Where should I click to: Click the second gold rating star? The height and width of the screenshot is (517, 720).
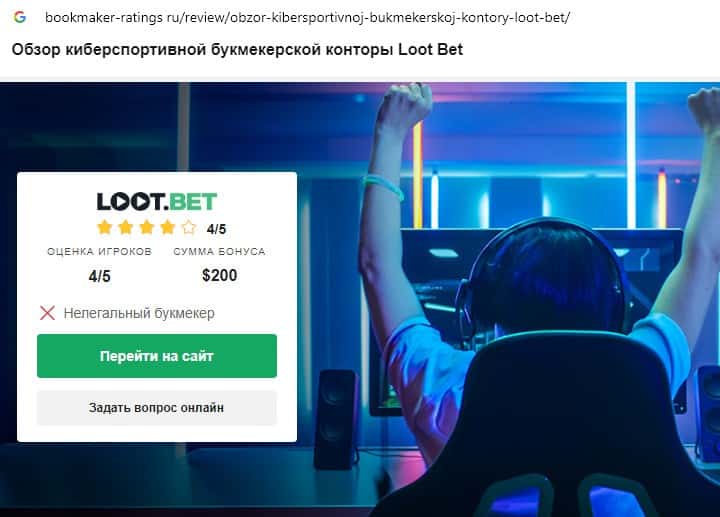(x=126, y=227)
